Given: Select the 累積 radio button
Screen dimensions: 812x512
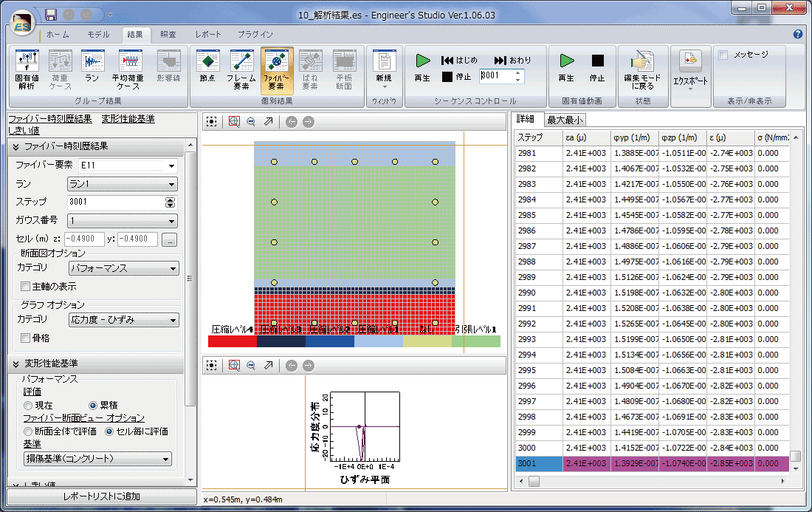Looking at the screenshot, I should [x=93, y=406].
